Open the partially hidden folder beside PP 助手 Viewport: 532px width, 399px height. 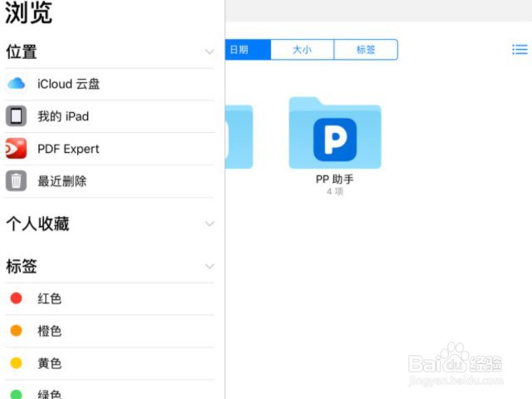[x=239, y=136]
